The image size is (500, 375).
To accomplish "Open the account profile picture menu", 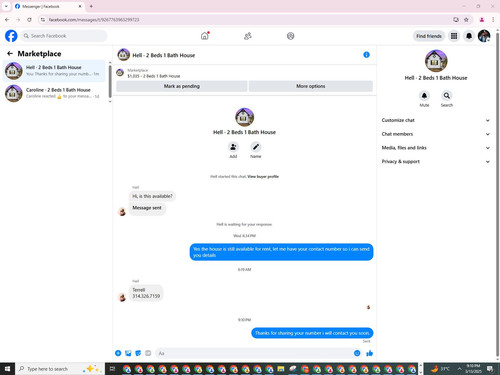I will [484, 36].
